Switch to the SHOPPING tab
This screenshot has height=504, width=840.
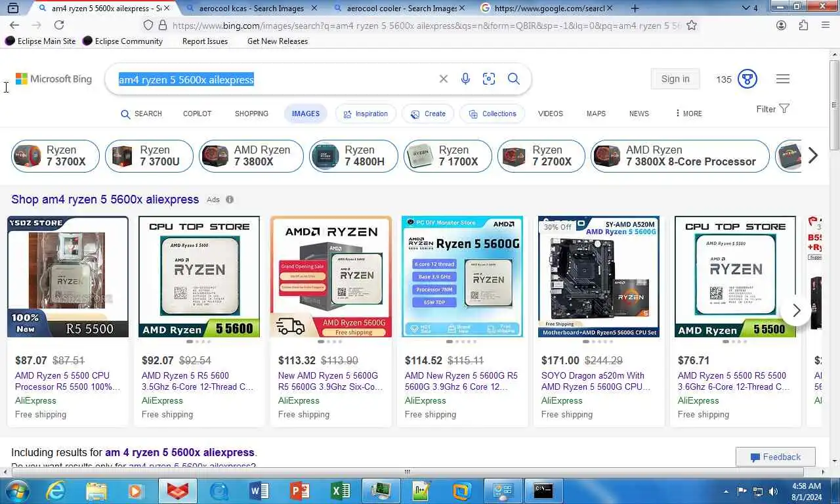[x=251, y=114]
